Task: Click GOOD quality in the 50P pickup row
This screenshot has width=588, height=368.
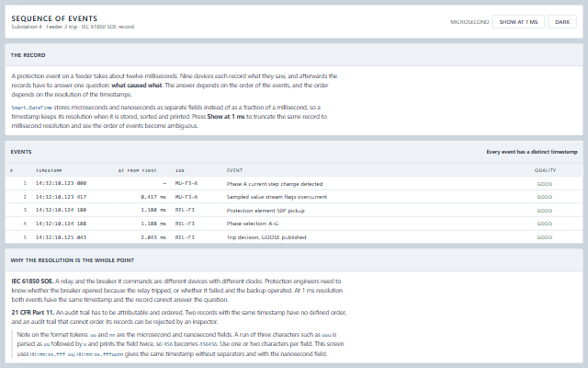Action: [545, 211]
